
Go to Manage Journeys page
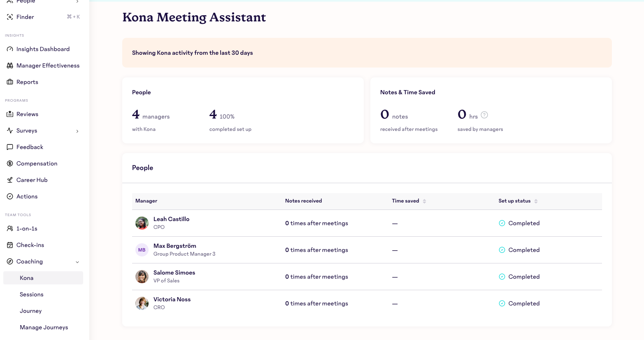coord(44,327)
